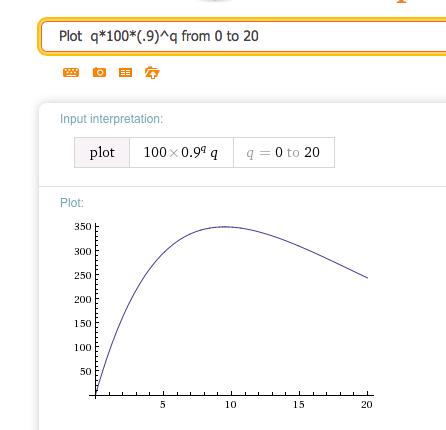Open the data input table icon

[x=125, y=72]
